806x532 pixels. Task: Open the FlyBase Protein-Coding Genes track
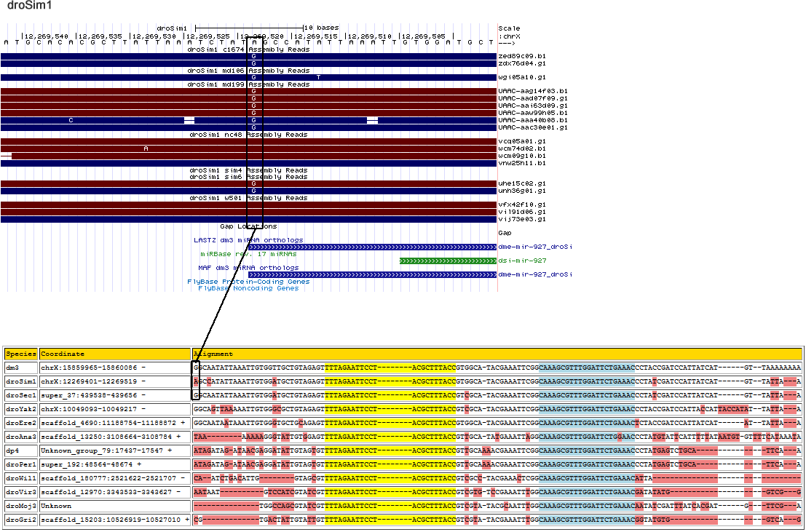click(248, 282)
